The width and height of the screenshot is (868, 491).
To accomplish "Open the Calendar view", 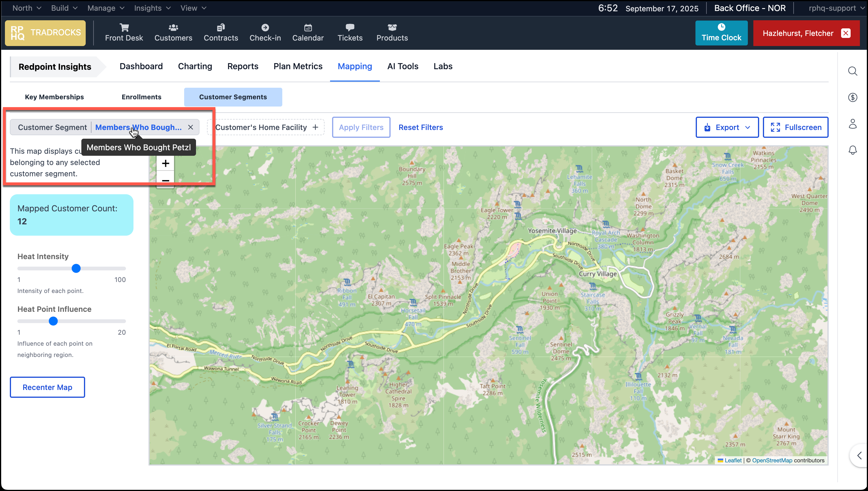I will point(307,32).
